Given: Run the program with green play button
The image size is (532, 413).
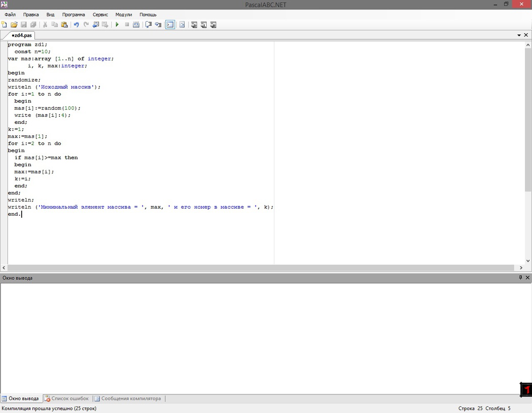Looking at the screenshot, I should point(117,25).
